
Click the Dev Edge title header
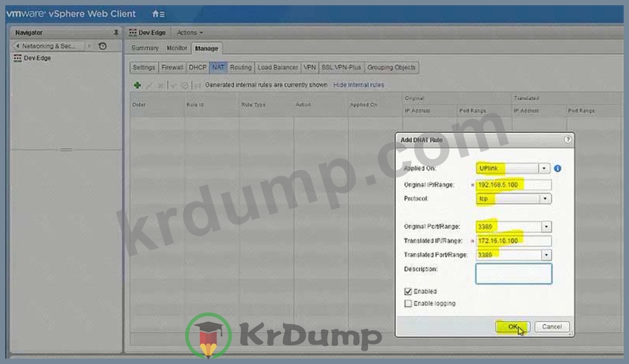click(x=152, y=32)
